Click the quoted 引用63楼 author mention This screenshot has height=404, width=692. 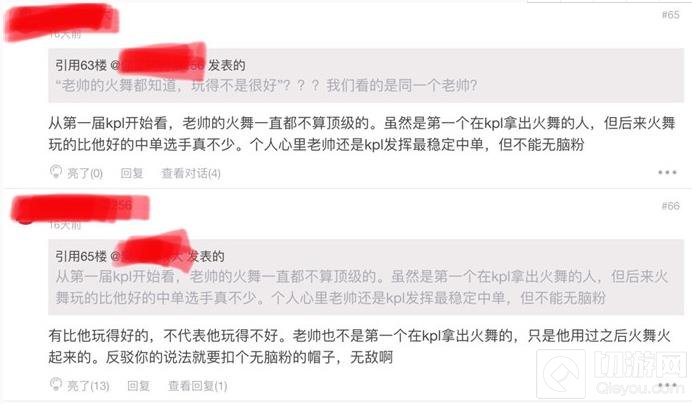(158, 64)
